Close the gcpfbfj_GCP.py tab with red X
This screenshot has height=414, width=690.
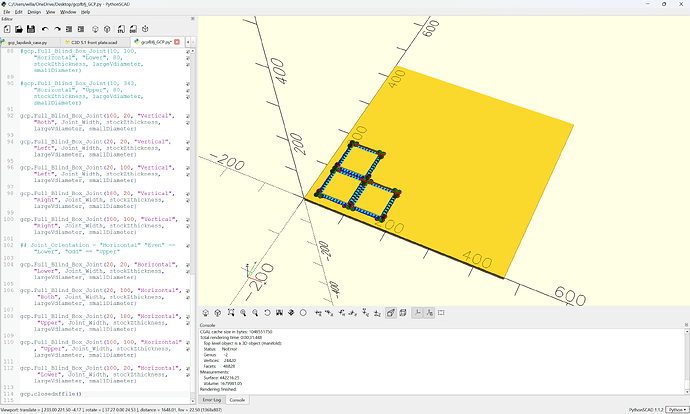click(x=177, y=42)
